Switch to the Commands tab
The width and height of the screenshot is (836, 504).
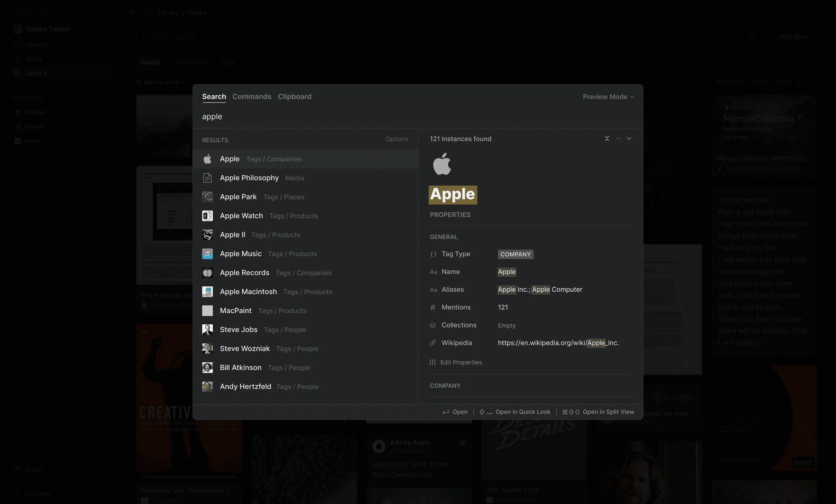pyautogui.click(x=252, y=97)
